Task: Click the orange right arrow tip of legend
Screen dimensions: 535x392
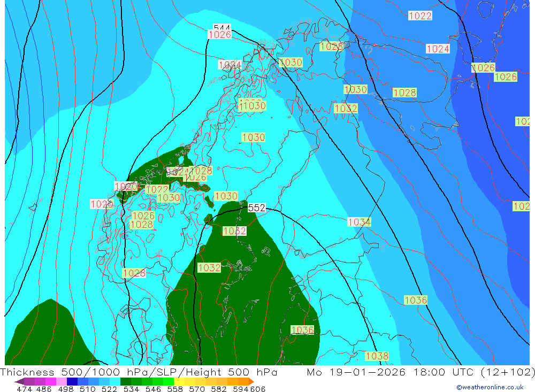Action: click(251, 381)
